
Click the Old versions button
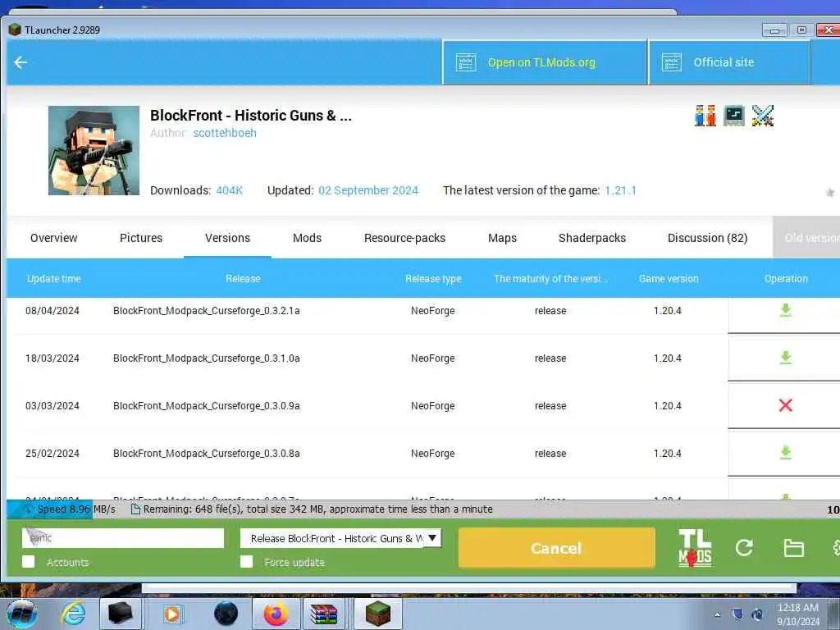pyautogui.click(x=806, y=238)
